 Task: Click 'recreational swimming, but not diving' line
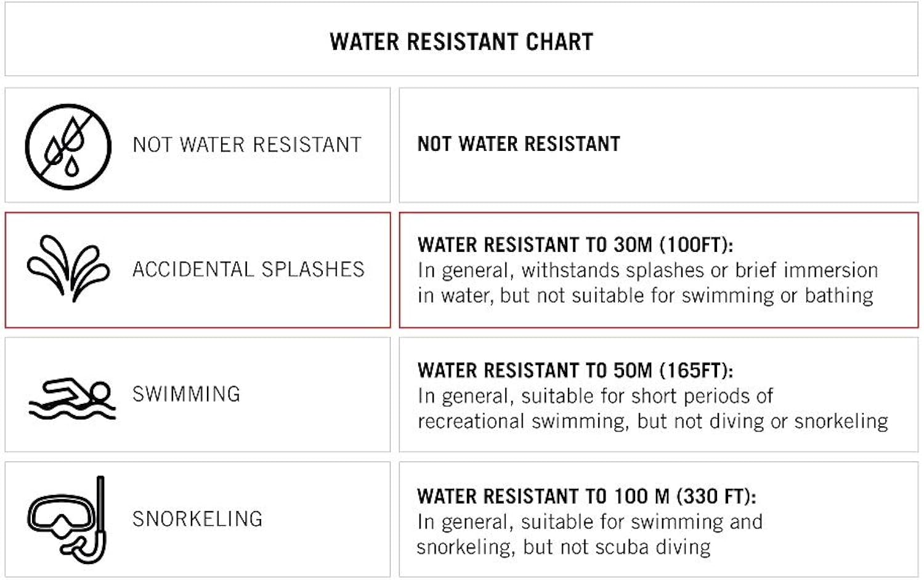[x=652, y=421]
